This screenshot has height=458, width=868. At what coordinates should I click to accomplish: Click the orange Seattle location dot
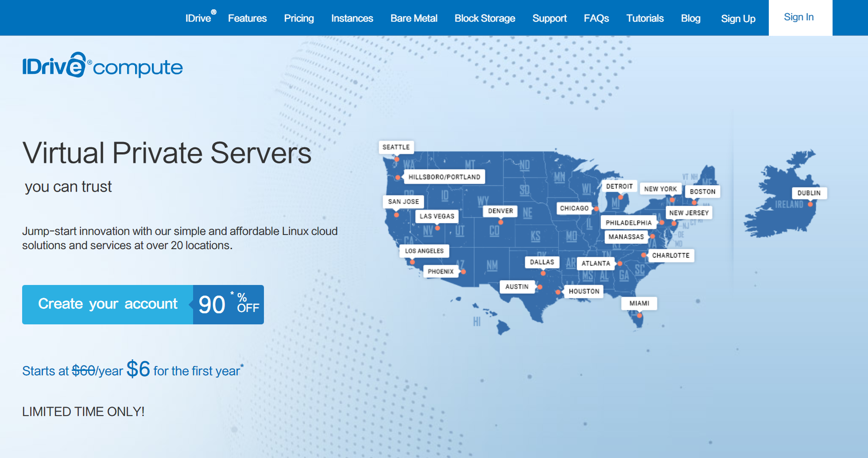click(x=397, y=159)
